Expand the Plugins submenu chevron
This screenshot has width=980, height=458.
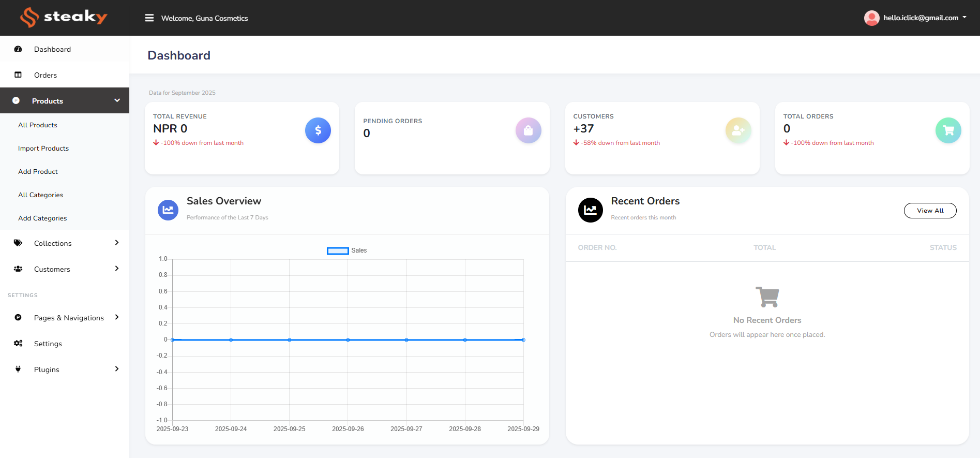click(117, 369)
